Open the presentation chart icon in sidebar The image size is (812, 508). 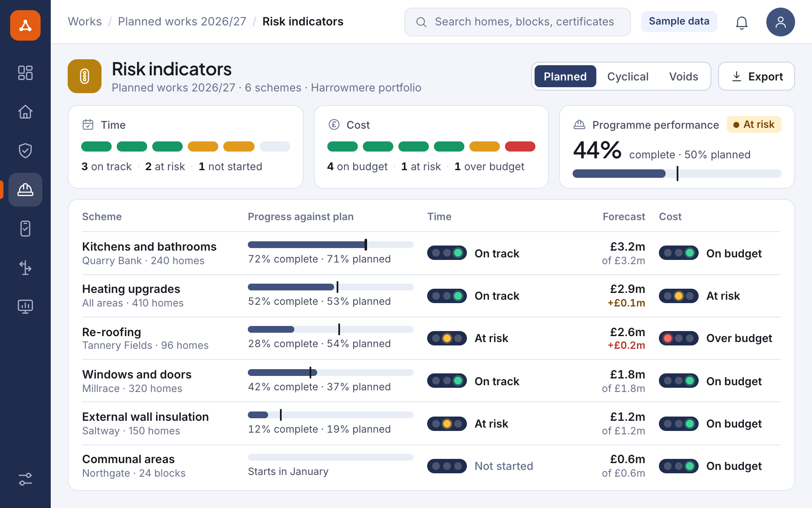point(25,306)
